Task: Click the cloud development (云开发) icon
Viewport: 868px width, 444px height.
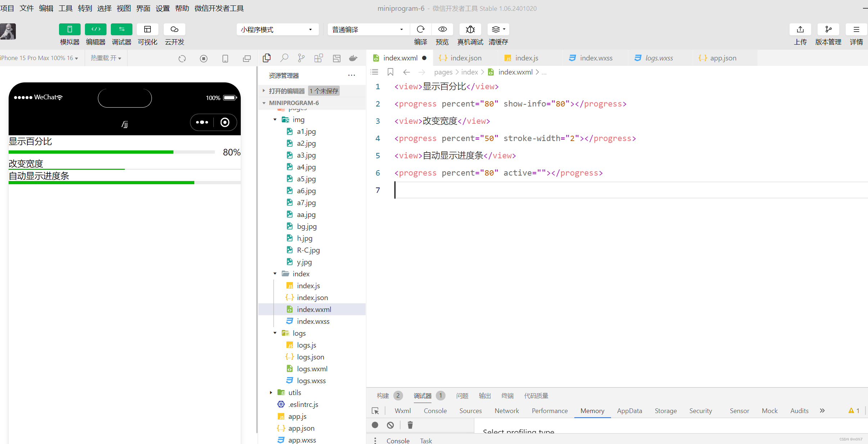Action: point(174,30)
